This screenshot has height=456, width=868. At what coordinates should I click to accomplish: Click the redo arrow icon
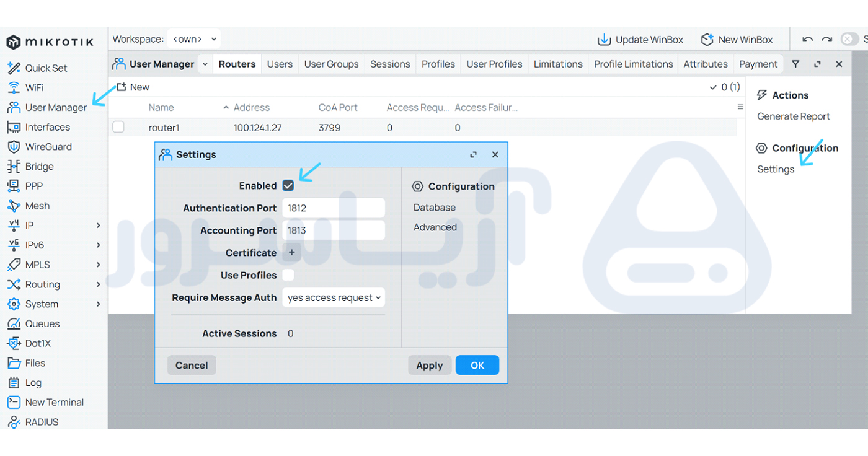826,40
